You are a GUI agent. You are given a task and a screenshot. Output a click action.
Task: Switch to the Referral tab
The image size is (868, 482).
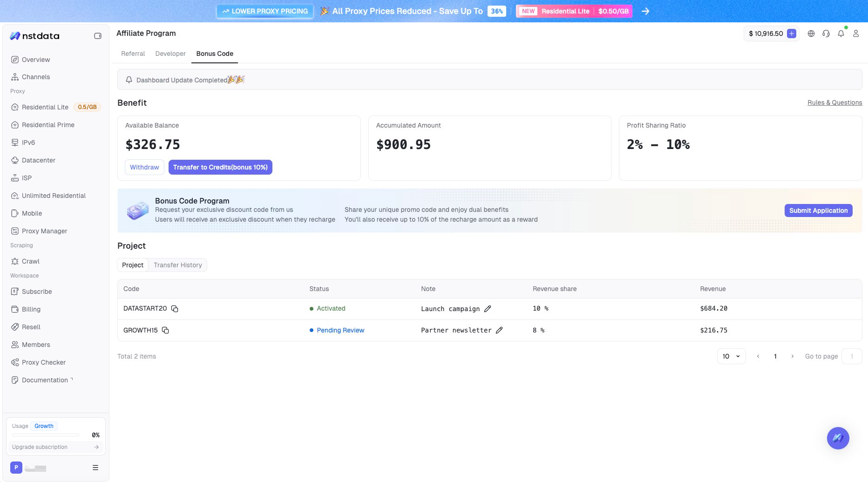coord(133,54)
